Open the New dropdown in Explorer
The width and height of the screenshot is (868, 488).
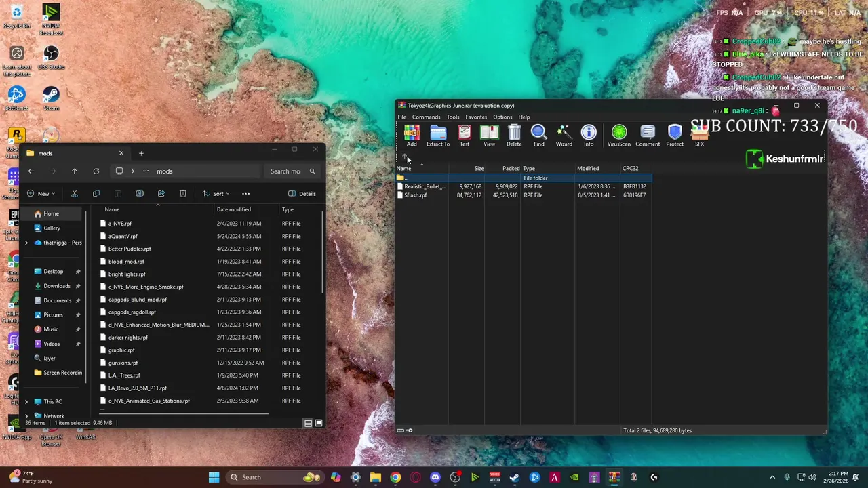click(41, 194)
